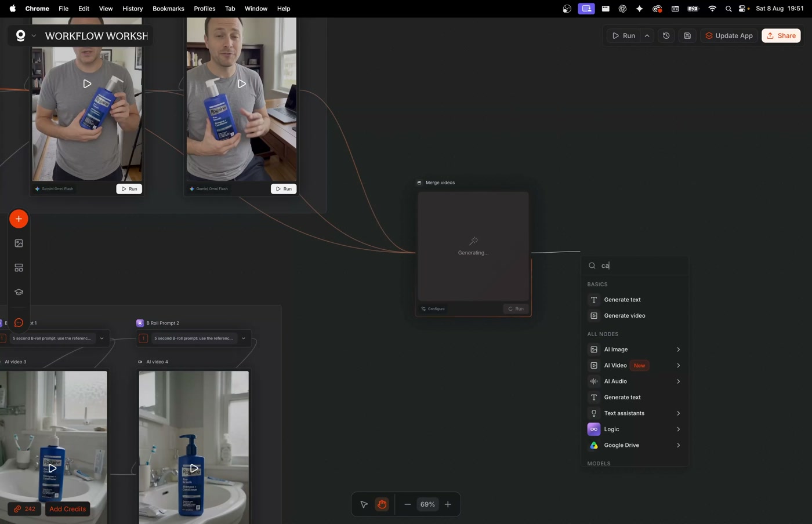Click the Update App button
Screen dimensions: 812x524
(729, 36)
